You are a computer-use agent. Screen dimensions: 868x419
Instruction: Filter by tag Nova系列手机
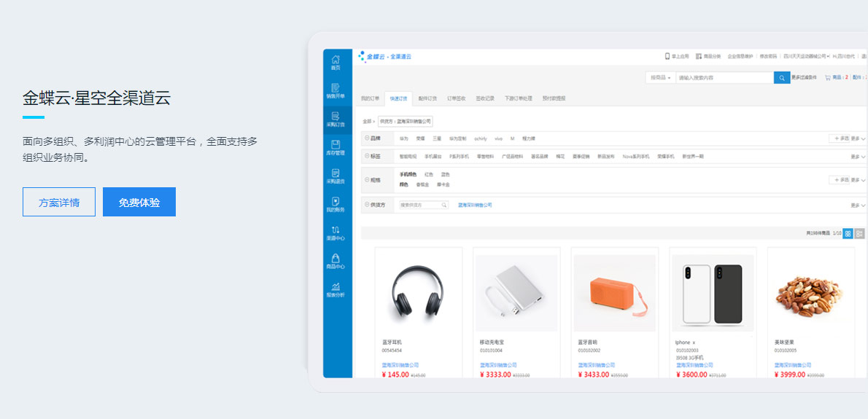coord(635,157)
